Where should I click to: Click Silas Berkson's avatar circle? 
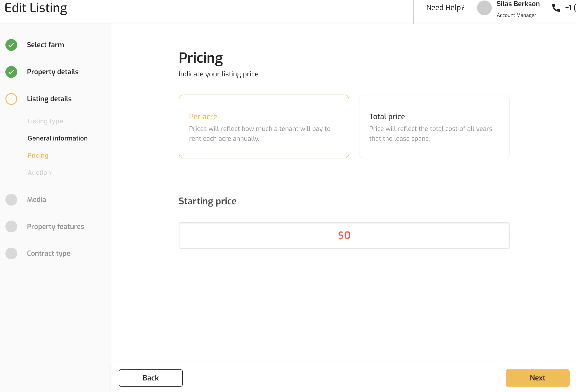point(484,8)
